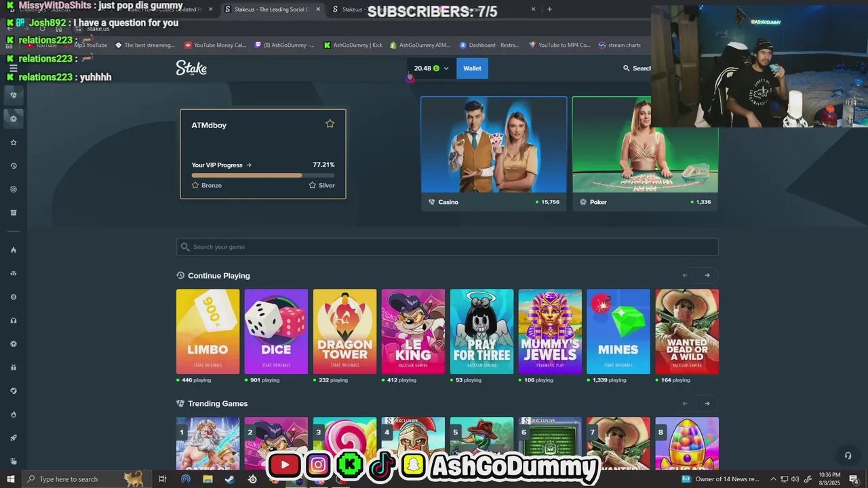Click the VIP progress bar at 77.21%
This screenshot has width=868, height=488.
(x=262, y=175)
